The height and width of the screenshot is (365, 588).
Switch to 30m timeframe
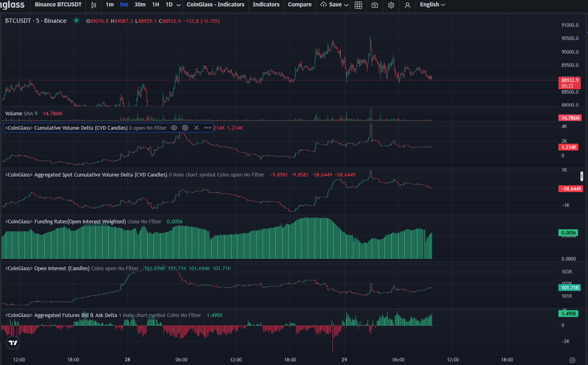(140, 4)
